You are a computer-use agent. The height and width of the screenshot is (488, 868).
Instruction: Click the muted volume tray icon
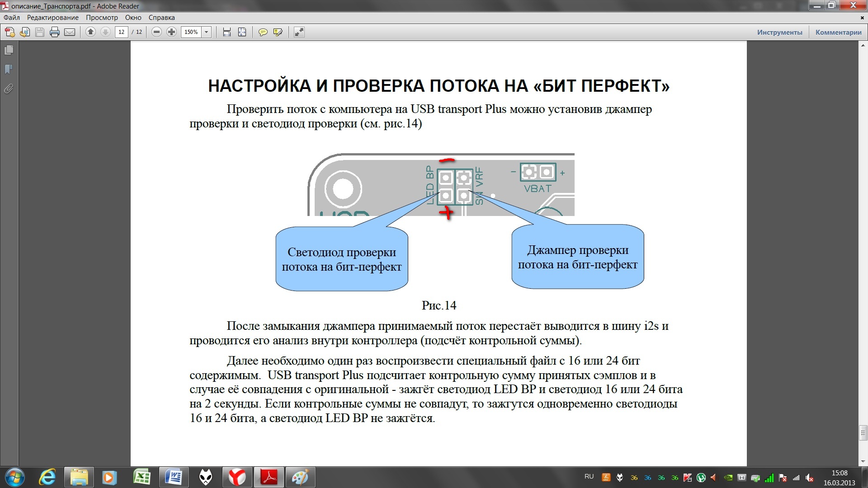coord(810,477)
